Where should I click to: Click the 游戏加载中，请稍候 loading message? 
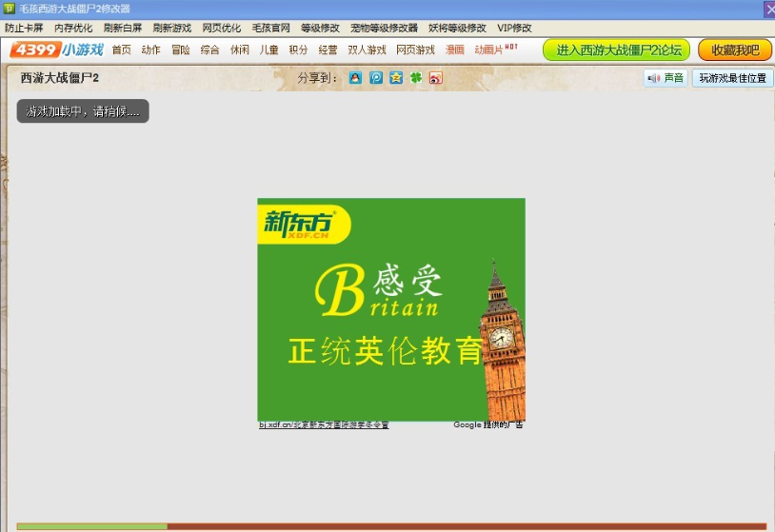tap(83, 111)
